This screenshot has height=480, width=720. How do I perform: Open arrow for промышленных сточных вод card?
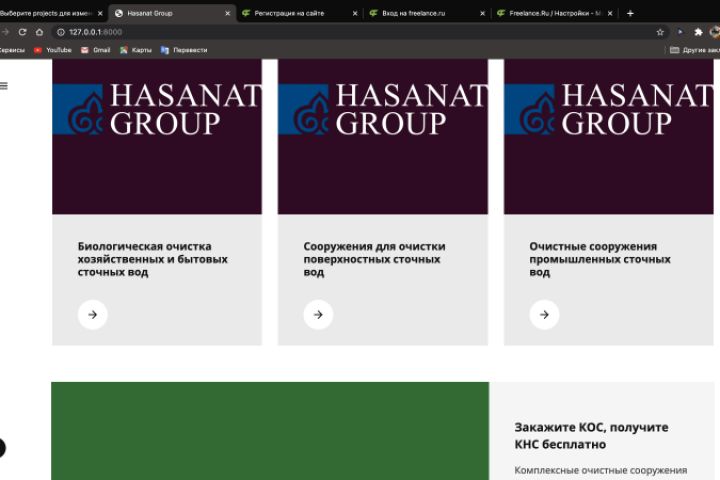(x=544, y=315)
